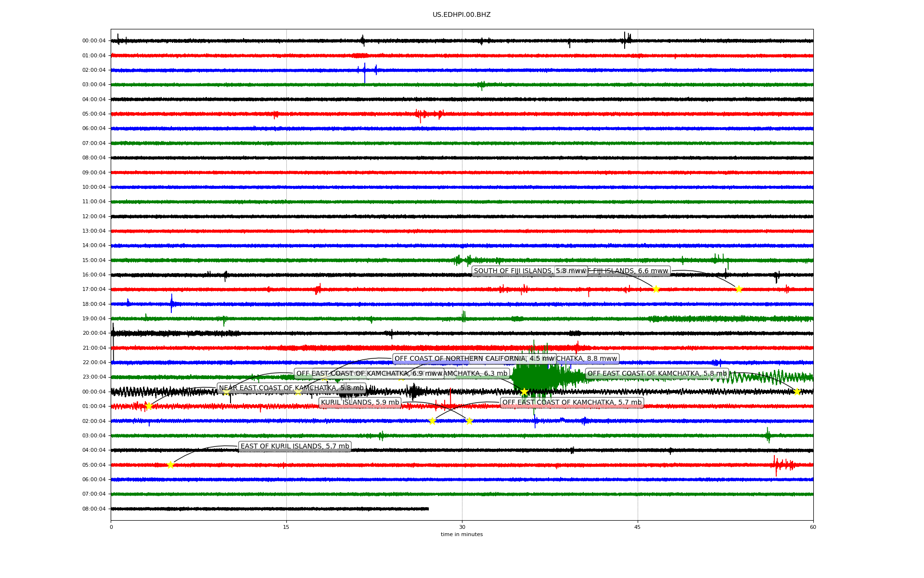
Task: Click the x-axis tick label 30
Action: pyautogui.click(x=462, y=527)
